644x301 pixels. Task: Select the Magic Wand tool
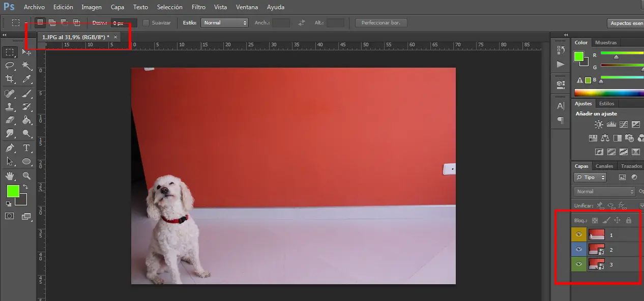pyautogui.click(x=26, y=66)
